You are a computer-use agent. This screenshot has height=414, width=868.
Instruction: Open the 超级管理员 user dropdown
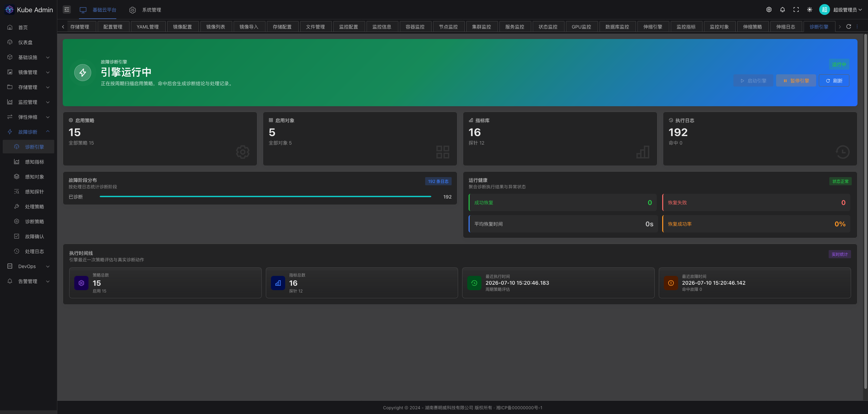pyautogui.click(x=847, y=10)
